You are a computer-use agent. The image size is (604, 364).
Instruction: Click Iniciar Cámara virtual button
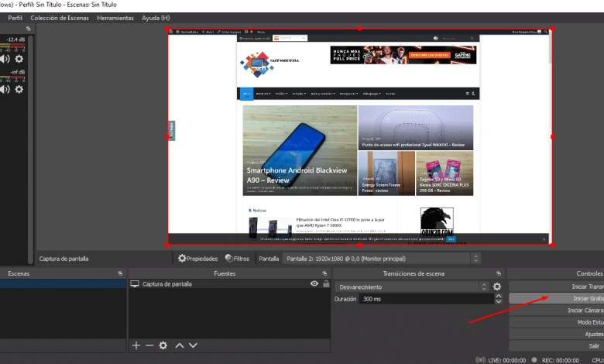point(557,311)
